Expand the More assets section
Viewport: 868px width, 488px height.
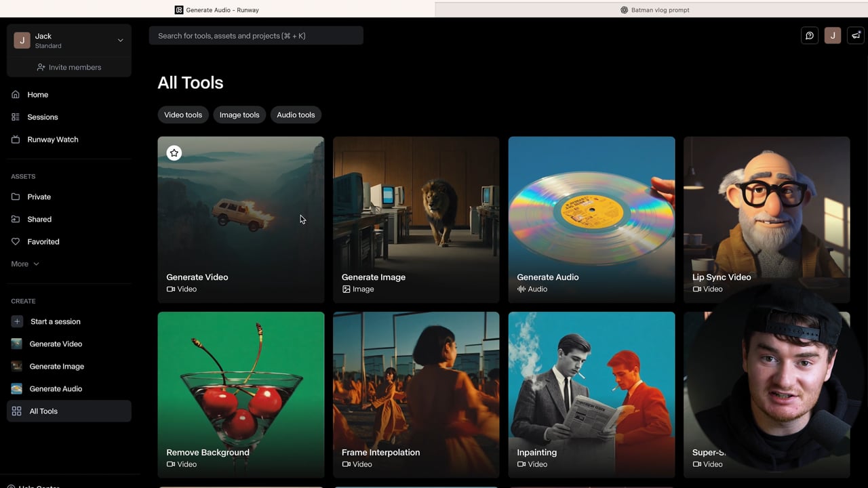(x=25, y=264)
